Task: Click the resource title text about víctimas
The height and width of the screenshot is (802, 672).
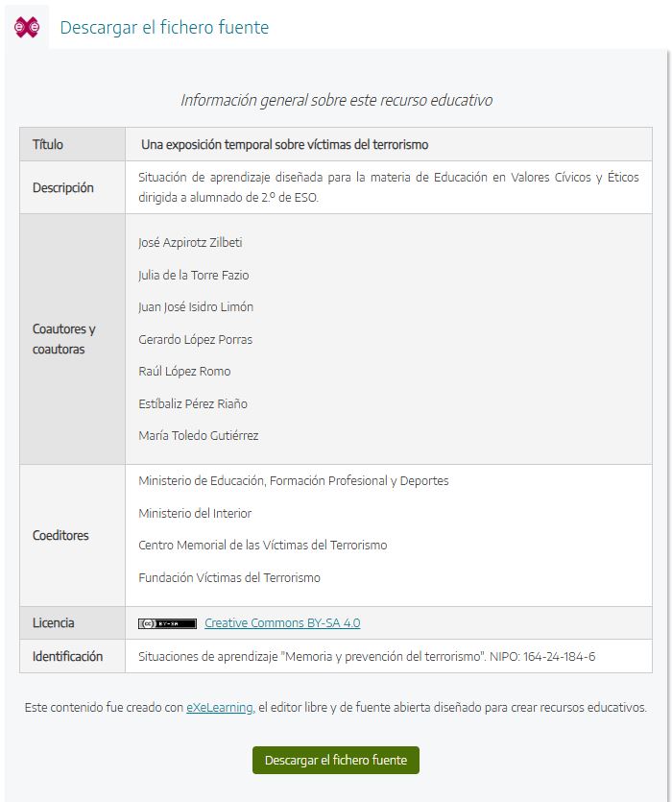Action: (284, 145)
